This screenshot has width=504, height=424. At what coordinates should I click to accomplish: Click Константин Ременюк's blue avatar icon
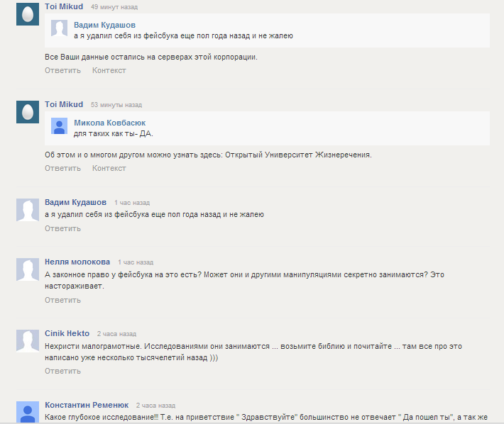pos(28,412)
